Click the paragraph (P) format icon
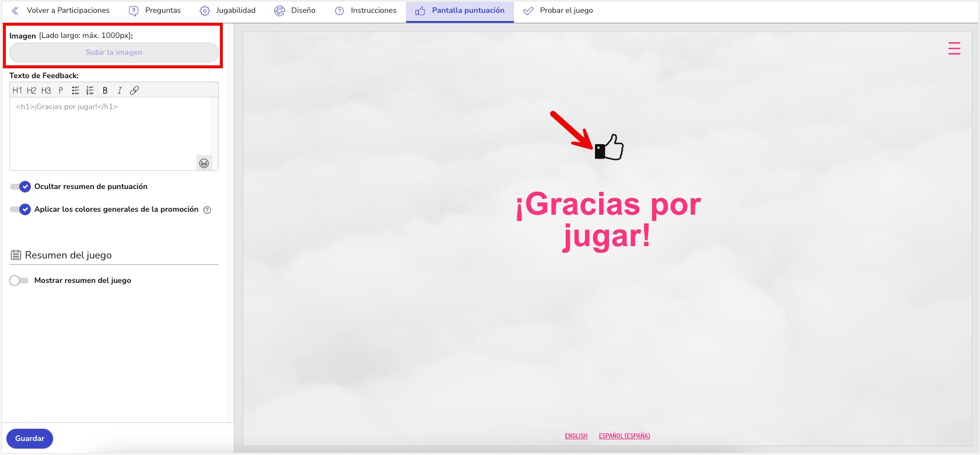Image resolution: width=980 pixels, height=455 pixels. [61, 90]
